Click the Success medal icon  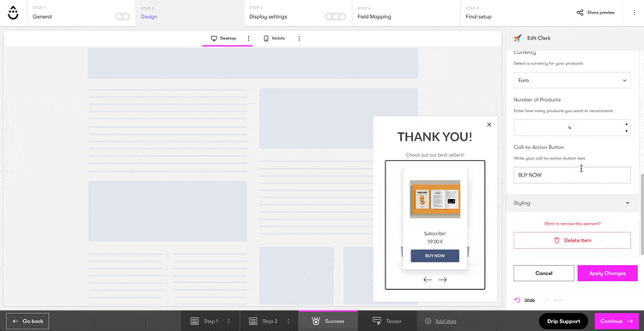point(315,321)
